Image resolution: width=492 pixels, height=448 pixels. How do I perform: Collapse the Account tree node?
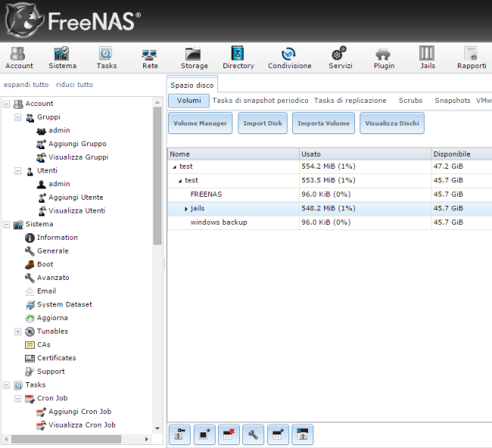6,104
